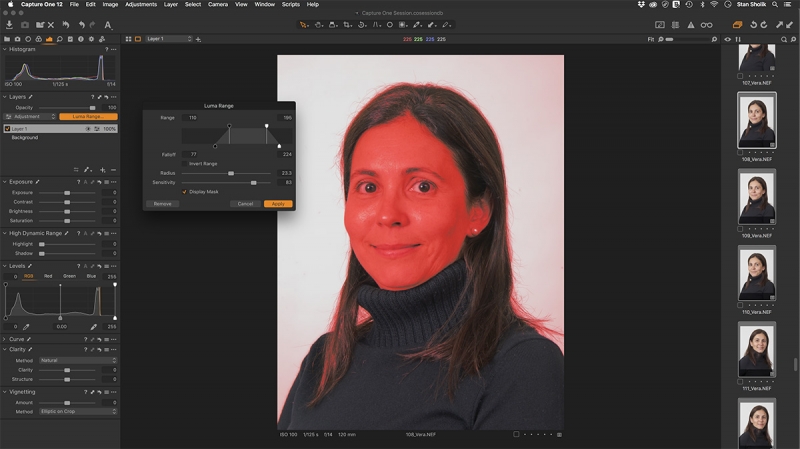The image size is (800, 449).
Task: Rotate image left with counterclockwise icon
Action: click(x=753, y=24)
